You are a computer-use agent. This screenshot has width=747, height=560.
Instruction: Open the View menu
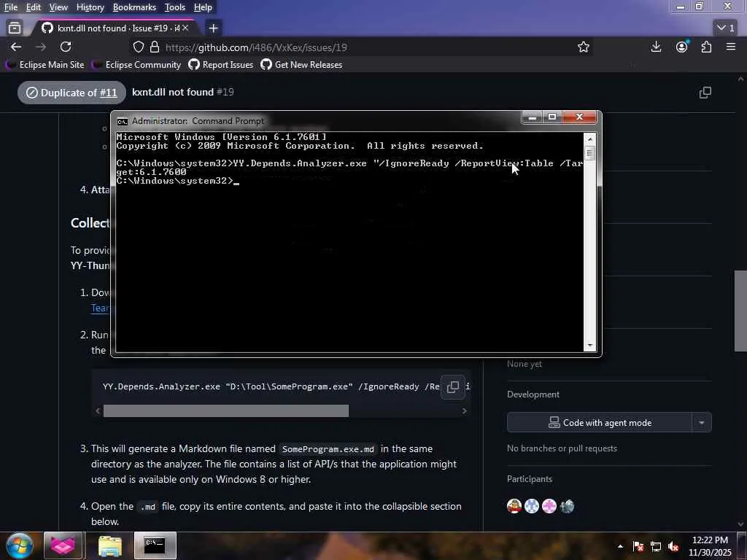[58, 7]
